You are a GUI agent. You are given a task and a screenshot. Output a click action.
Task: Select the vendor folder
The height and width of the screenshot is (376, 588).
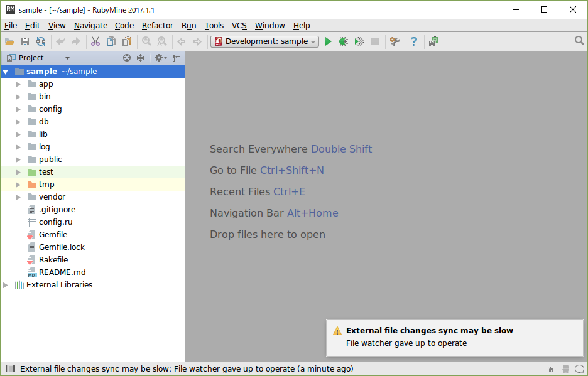(x=92, y=197)
